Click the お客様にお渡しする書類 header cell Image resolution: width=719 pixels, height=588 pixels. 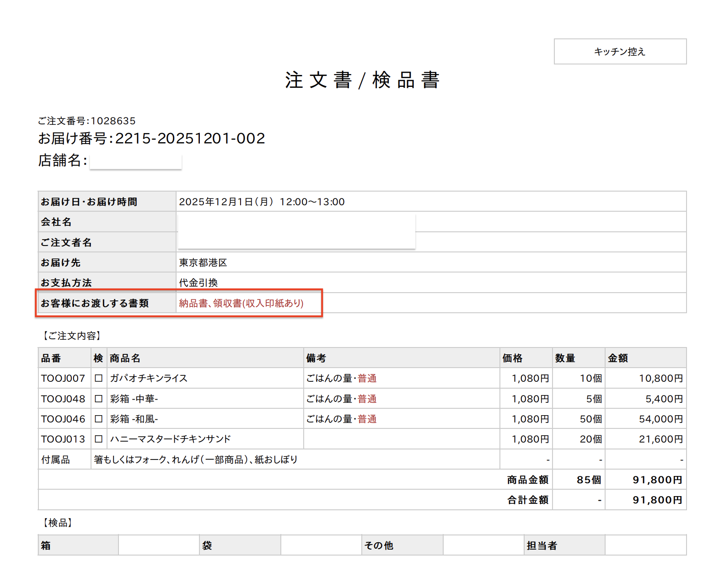[x=107, y=303]
